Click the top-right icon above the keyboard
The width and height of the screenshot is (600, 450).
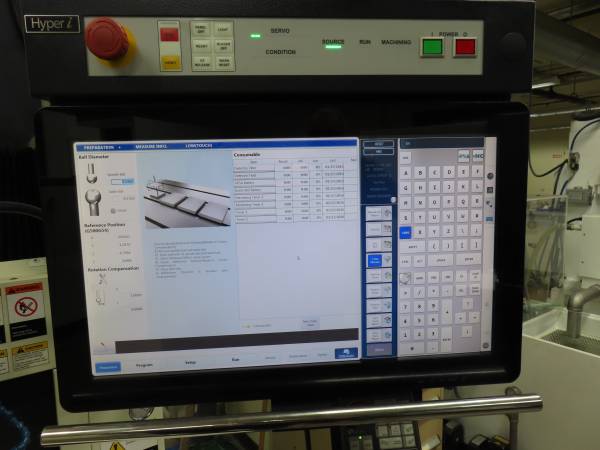(478, 156)
